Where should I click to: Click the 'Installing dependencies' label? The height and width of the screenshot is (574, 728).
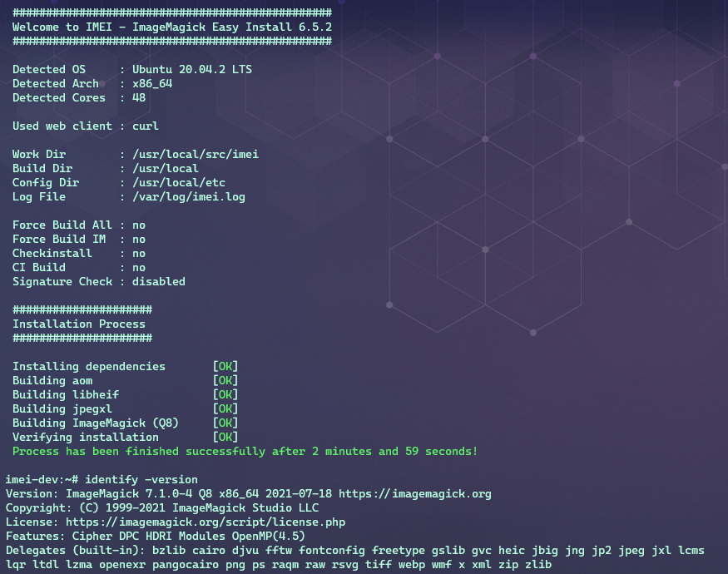click(x=89, y=366)
